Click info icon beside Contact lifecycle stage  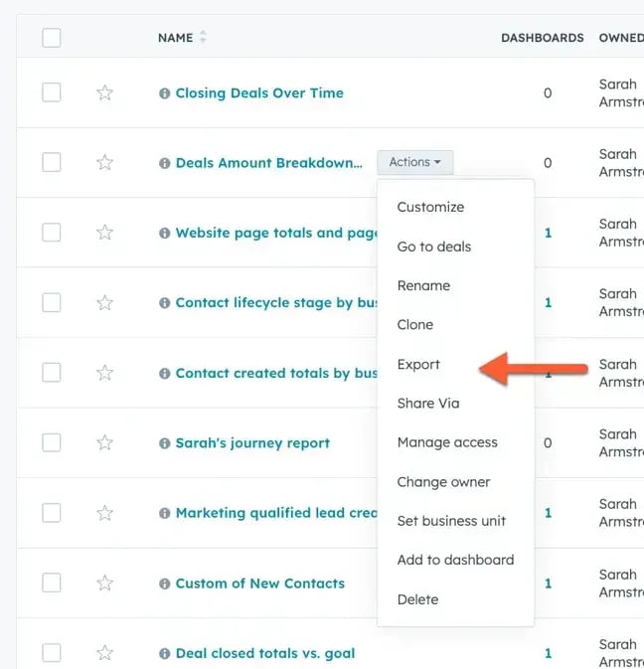(165, 303)
